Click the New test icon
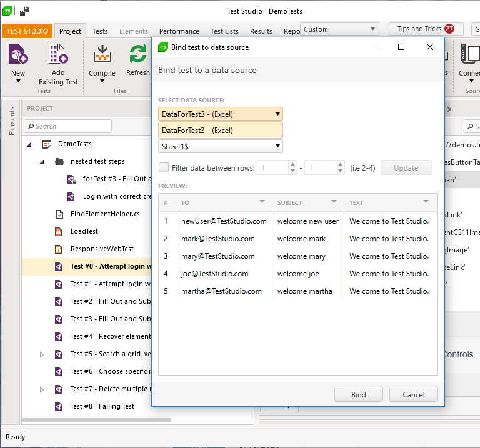Image resolution: width=480 pixels, height=448 pixels. 18,54
